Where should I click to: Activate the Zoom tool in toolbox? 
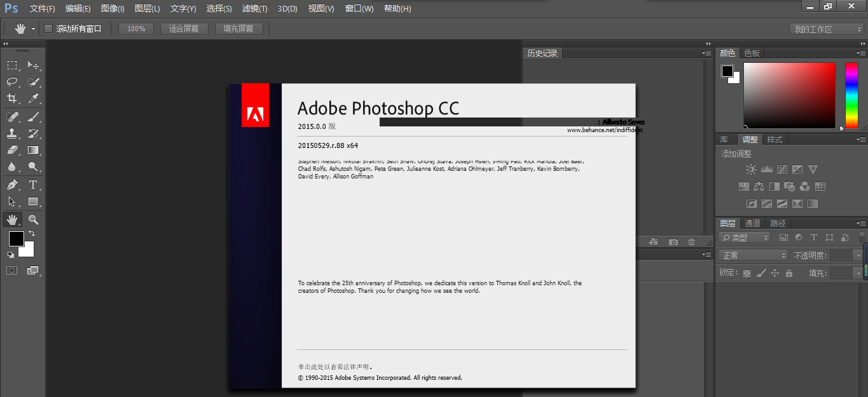[33, 220]
